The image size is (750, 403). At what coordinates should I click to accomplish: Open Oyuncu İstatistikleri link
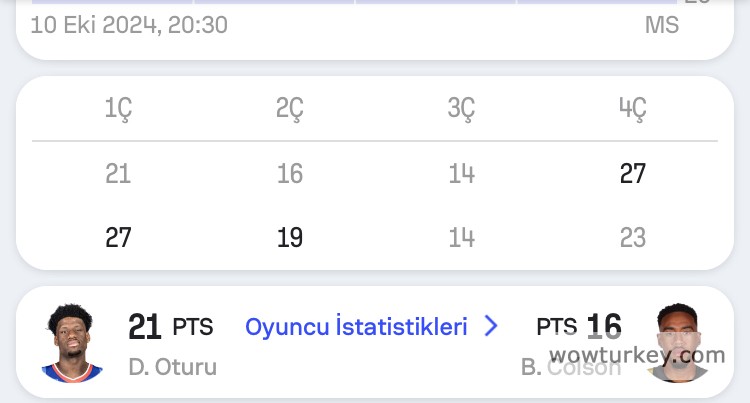[356, 327]
